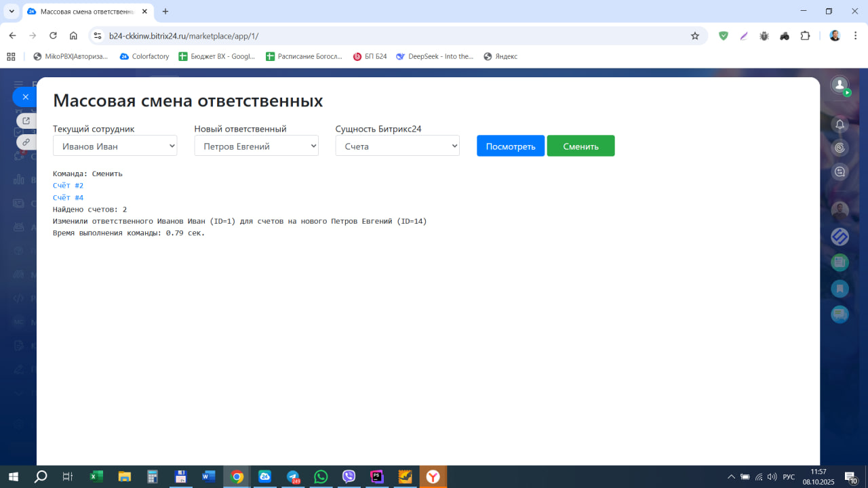Go to browser home page icon

pyautogui.click(x=73, y=36)
